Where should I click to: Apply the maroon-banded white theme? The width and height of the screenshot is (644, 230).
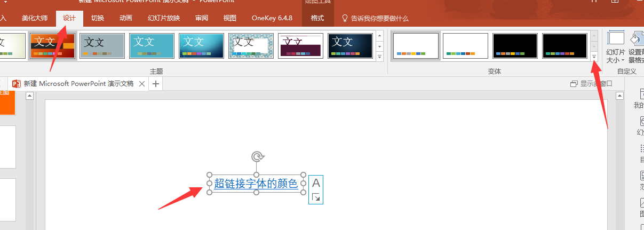point(301,45)
